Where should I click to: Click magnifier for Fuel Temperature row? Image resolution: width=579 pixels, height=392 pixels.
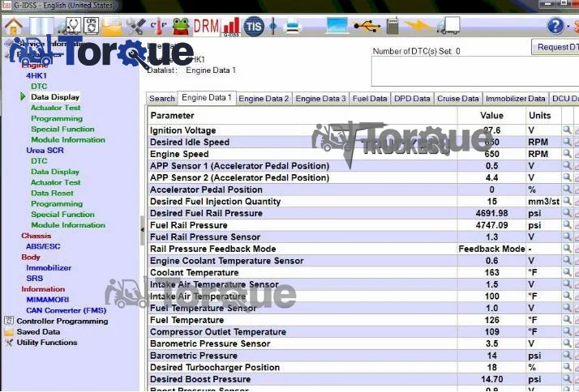[567, 319]
